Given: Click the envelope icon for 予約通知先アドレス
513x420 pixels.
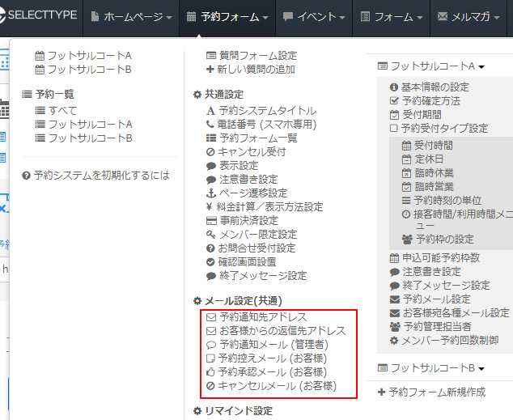Looking at the screenshot, I should point(211,317).
